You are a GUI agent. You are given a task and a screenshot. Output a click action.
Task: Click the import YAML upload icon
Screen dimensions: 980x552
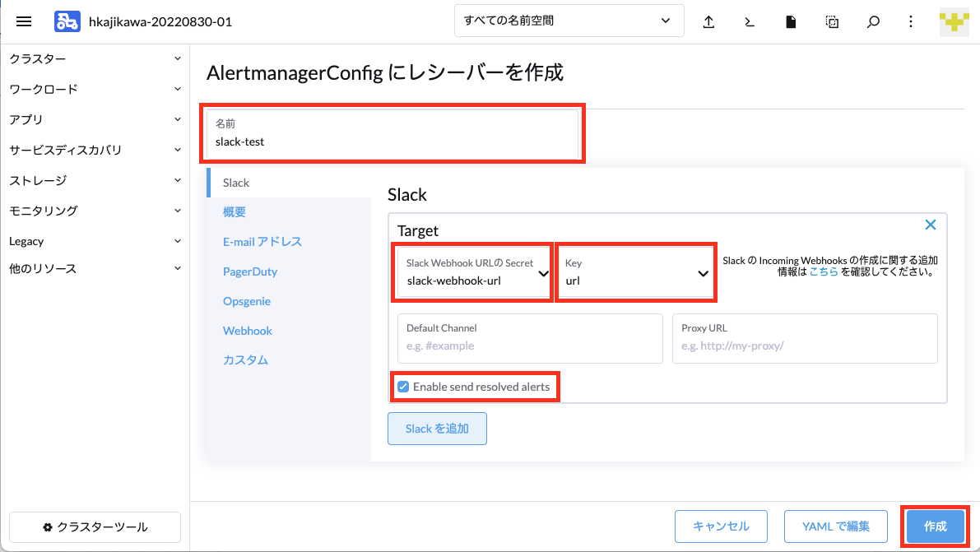click(708, 22)
